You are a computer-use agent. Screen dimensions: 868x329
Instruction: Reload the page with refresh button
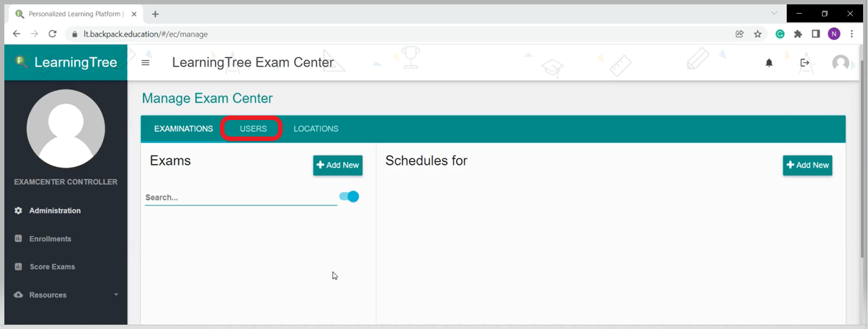[x=52, y=34]
